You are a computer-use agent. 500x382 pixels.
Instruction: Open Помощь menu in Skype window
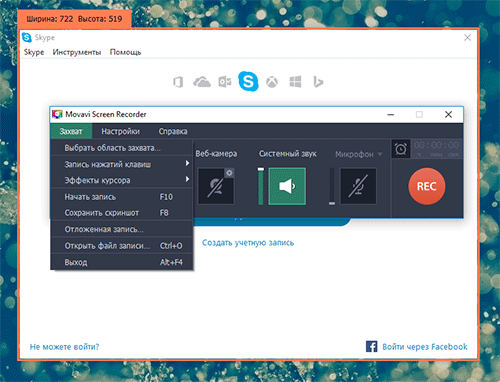coord(125,52)
